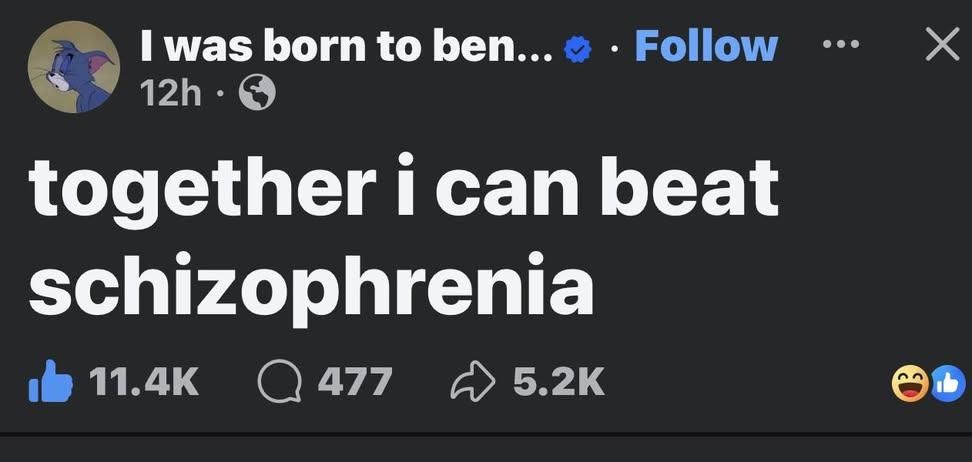The image size is (972, 462).
Task: View the 11.4K likes count
Action: point(143,381)
